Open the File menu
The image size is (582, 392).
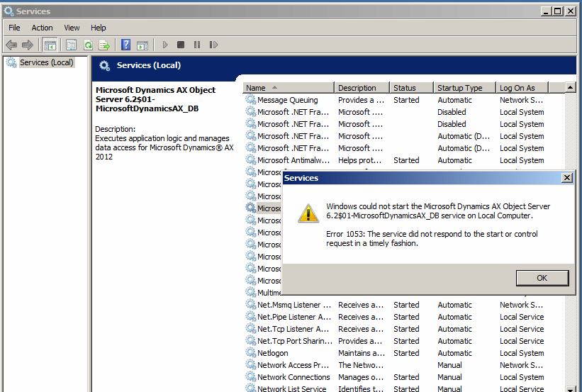14,28
